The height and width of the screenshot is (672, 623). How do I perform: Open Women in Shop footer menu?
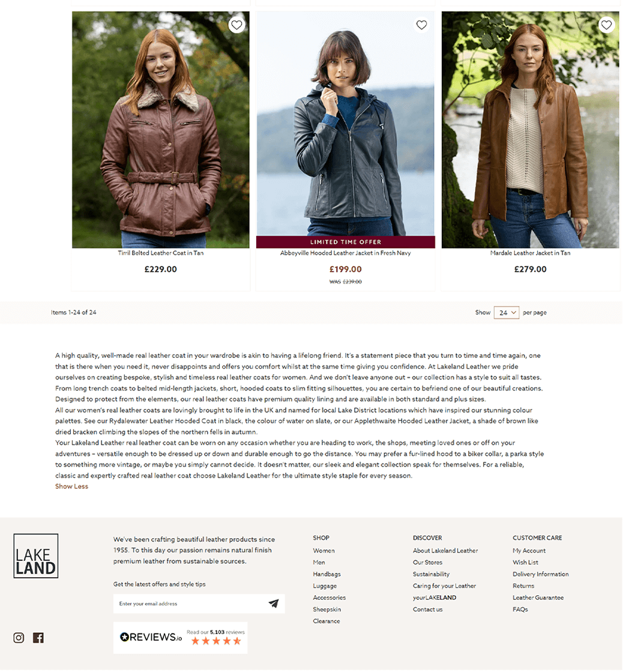[x=324, y=551]
